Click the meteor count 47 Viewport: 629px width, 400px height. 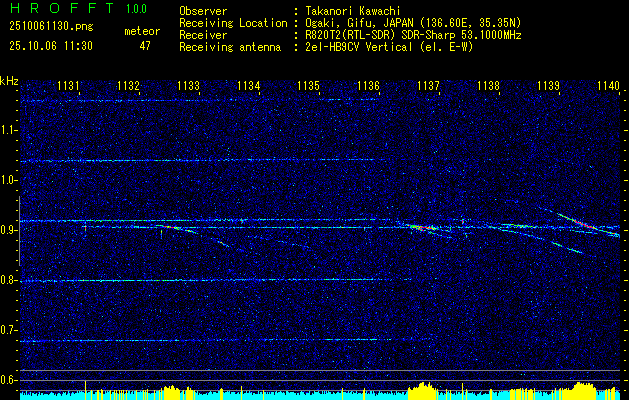point(145,46)
